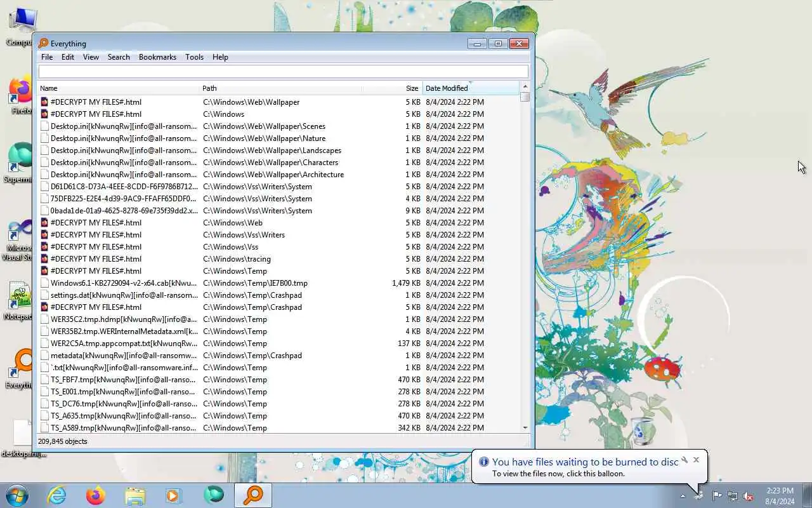Select file icon of settings.dat entry
This screenshot has width=812, height=508.
[x=44, y=295]
